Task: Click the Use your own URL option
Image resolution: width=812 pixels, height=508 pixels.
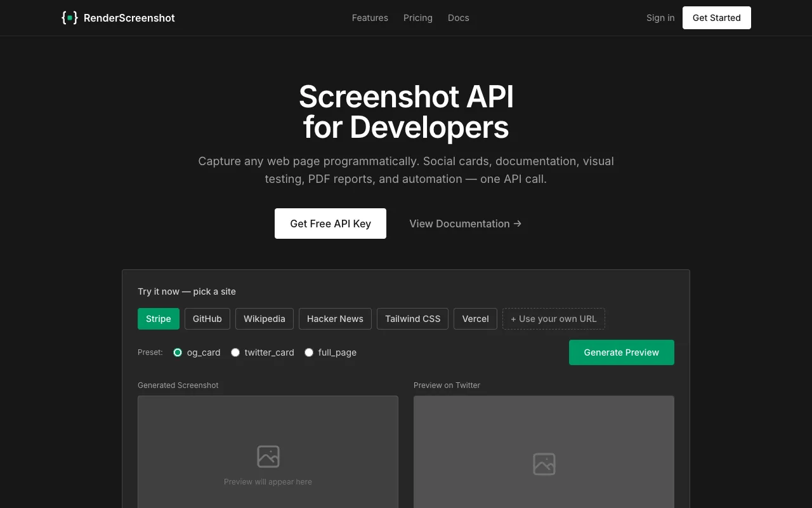Action: [x=554, y=319]
